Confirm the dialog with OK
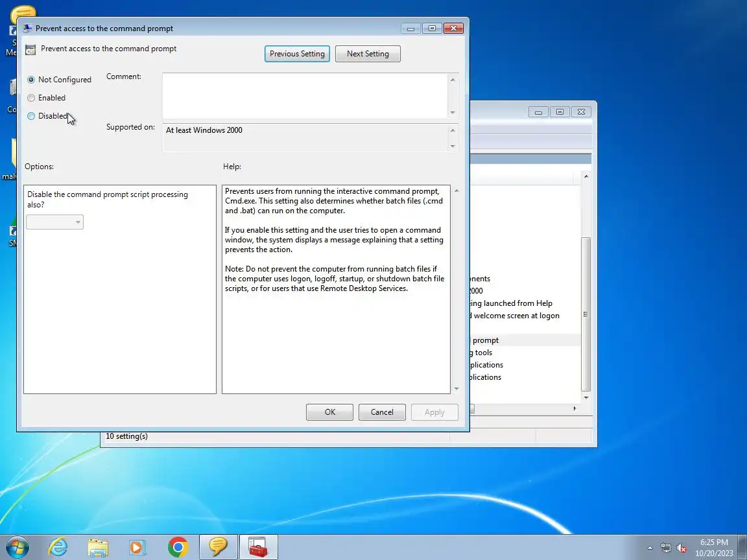 [329, 412]
